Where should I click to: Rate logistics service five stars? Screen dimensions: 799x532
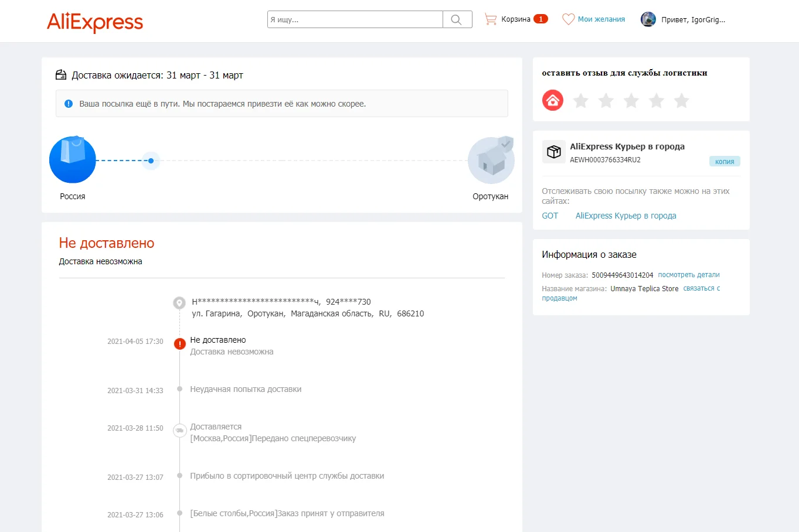click(x=682, y=101)
